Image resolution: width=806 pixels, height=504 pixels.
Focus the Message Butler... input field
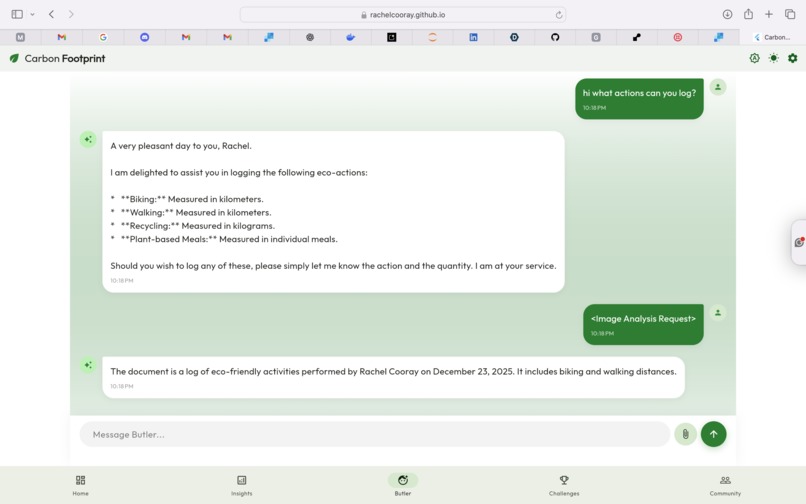(x=375, y=435)
